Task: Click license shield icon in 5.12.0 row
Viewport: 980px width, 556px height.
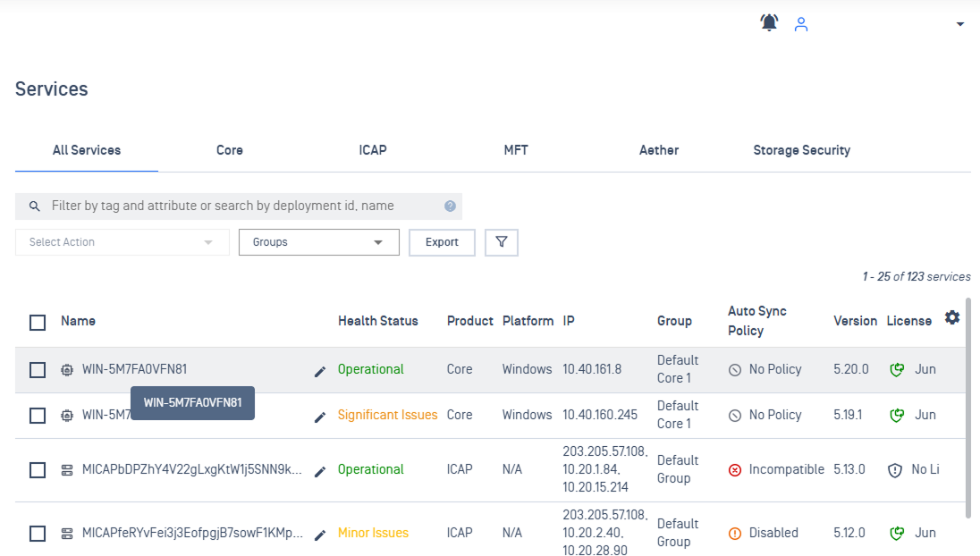Action: click(897, 534)
